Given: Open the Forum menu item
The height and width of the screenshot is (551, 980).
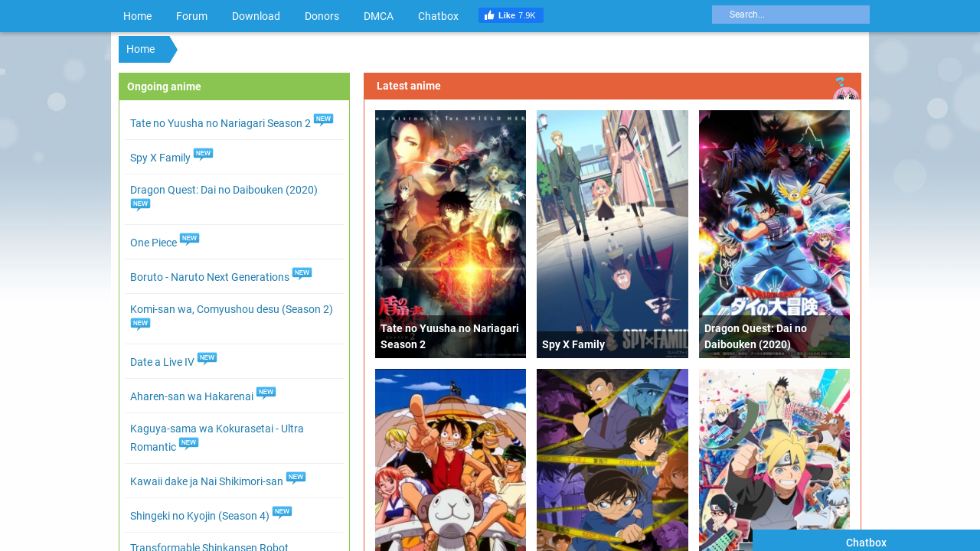Looking at the screenshot, I should pos(191,16).
